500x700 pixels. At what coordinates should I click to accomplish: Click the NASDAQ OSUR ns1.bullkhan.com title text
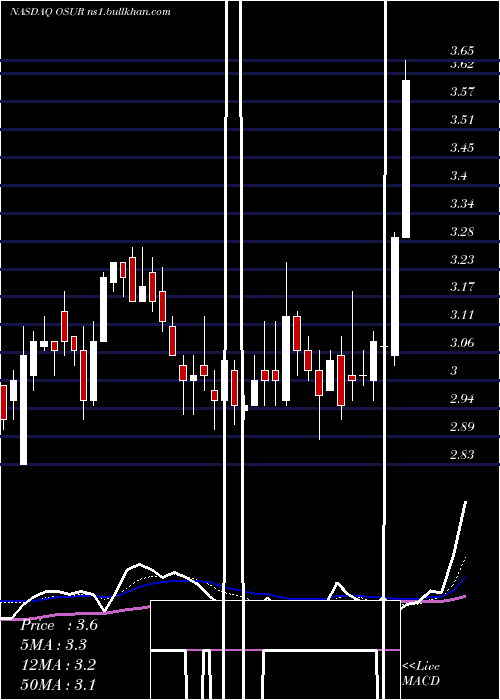click(x=90, y=12)
